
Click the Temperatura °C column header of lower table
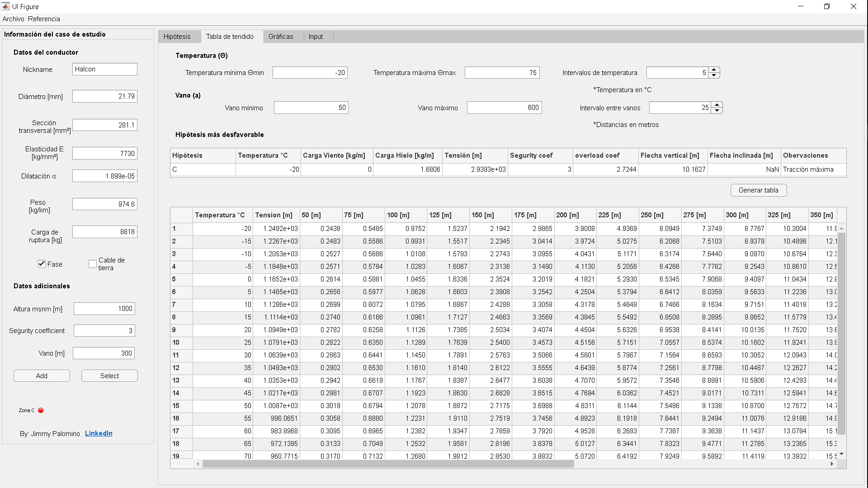223,215
